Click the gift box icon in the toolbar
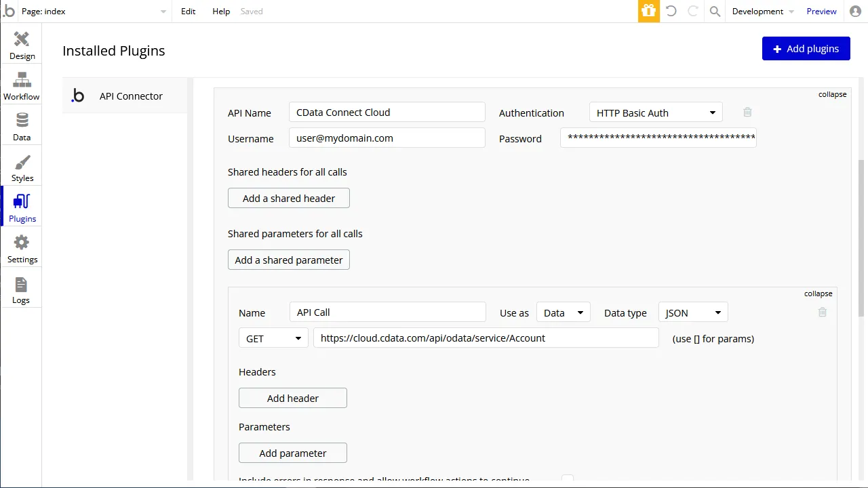The height and width of the screenshot is (488, 868). pos(648,11)
